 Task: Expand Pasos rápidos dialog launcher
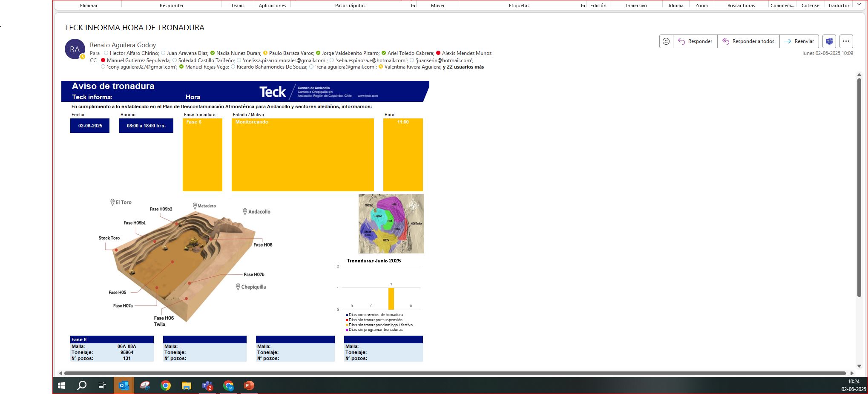[x=413, y=6]
